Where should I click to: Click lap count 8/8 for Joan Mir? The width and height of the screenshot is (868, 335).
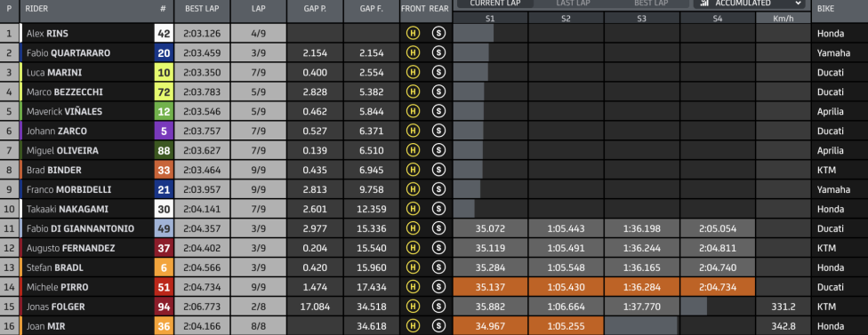pyautogui.click(x=259, y=326)
